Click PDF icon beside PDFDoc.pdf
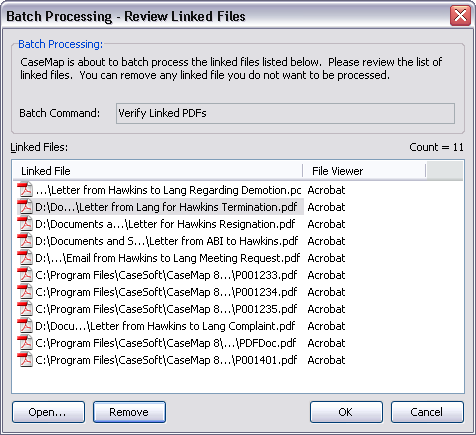This screenshot has width=476, height=435. (25, 343)
